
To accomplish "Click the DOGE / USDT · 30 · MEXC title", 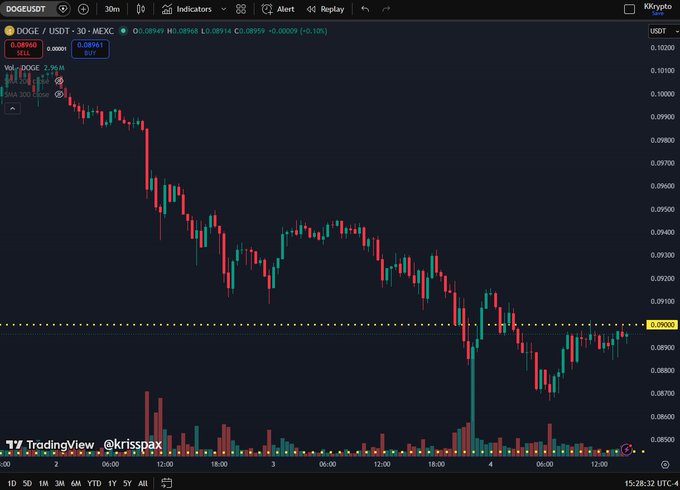I will (65, 31).
